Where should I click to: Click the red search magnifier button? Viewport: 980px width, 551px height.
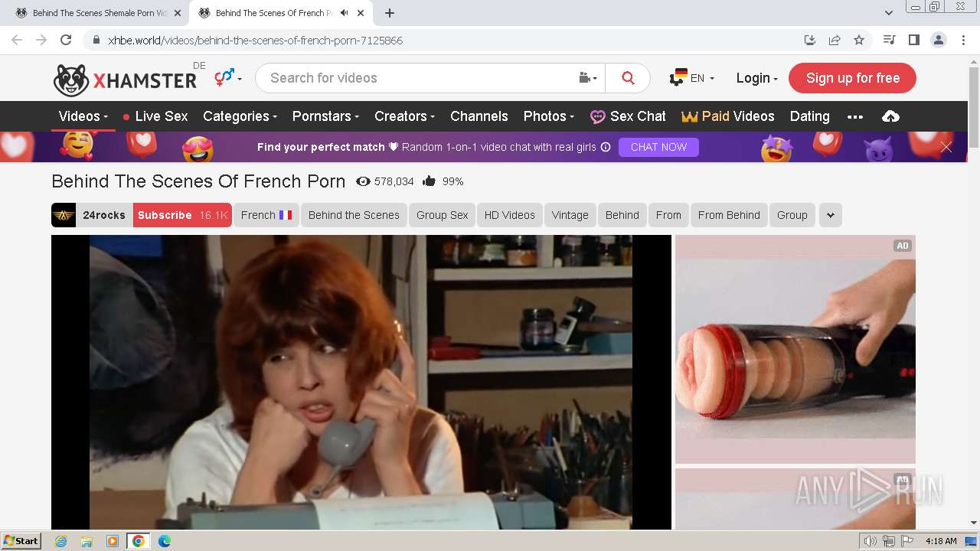(x=628, y=78)
